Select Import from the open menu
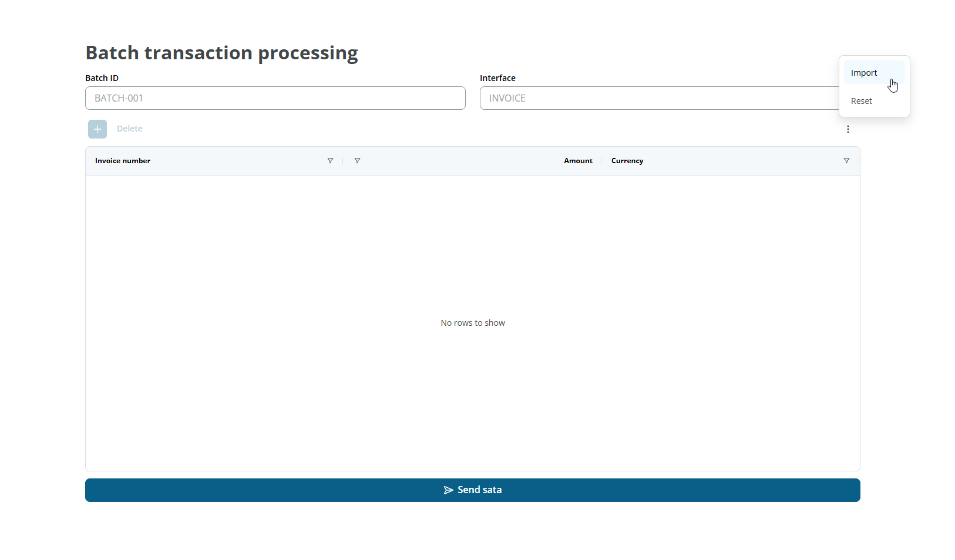The image size is (955, 560). 864,73
